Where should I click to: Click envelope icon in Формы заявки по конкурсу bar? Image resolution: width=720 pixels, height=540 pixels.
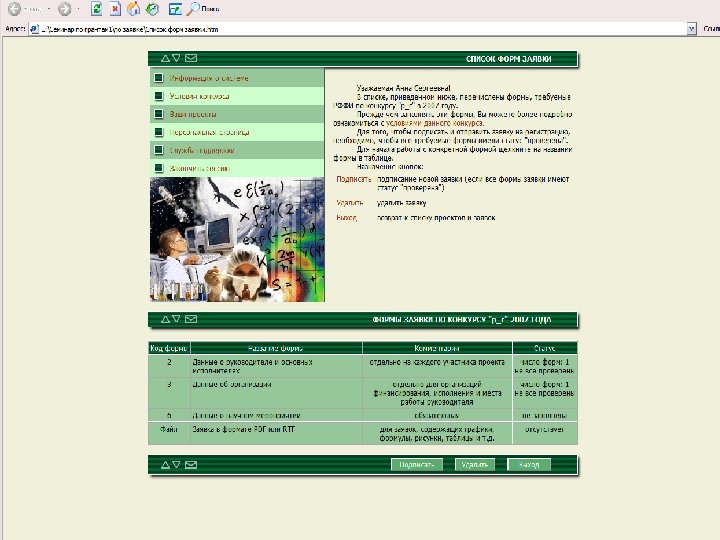click(191, 319)
